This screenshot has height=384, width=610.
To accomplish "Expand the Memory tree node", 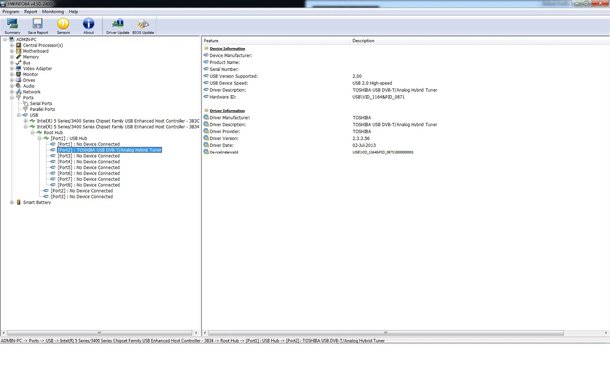I will coord(12,57).
